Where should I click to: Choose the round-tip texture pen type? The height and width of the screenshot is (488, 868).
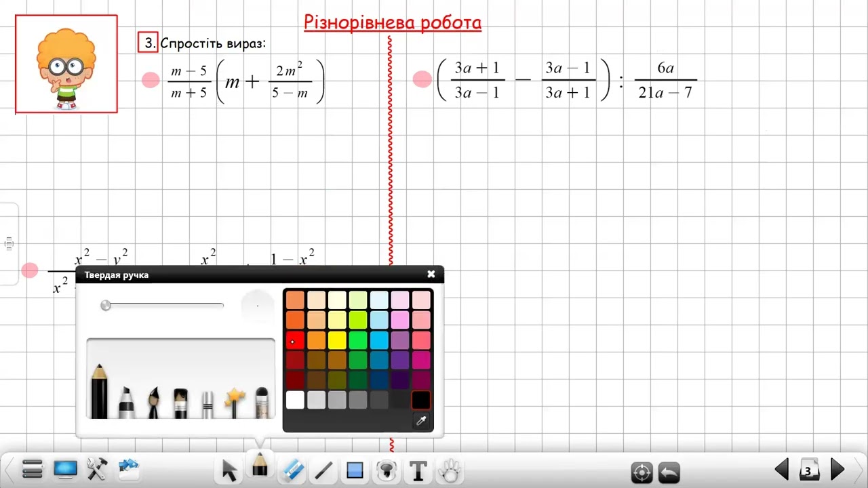(x=262, y=402)
